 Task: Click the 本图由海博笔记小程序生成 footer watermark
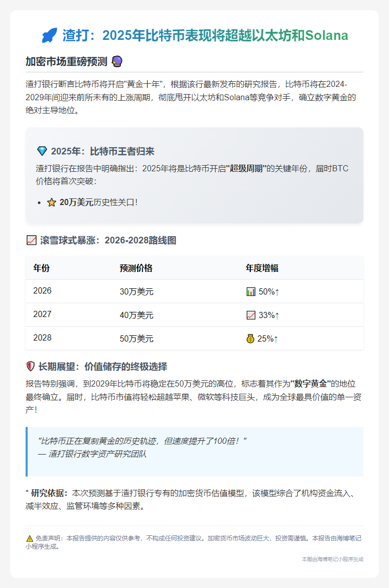coord(332,559)
